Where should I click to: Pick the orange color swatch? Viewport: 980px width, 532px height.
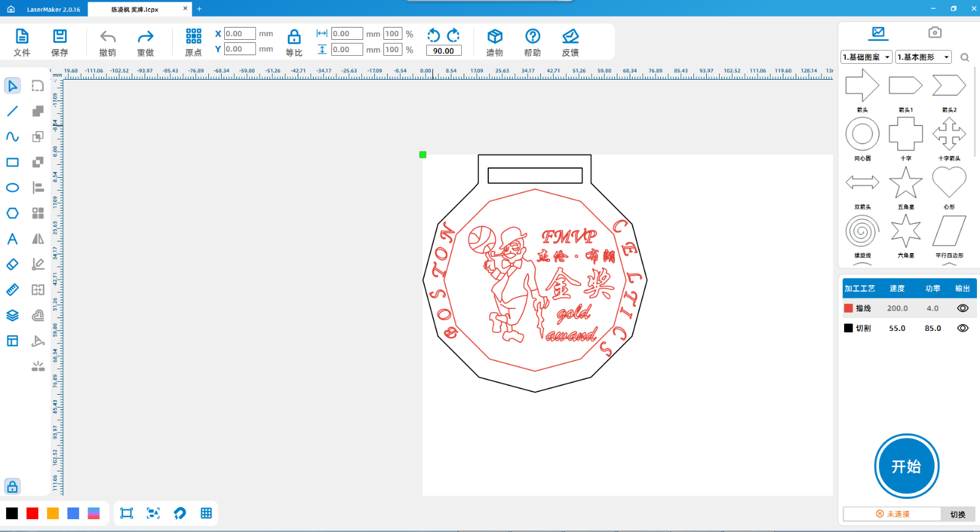coord(53,514)
